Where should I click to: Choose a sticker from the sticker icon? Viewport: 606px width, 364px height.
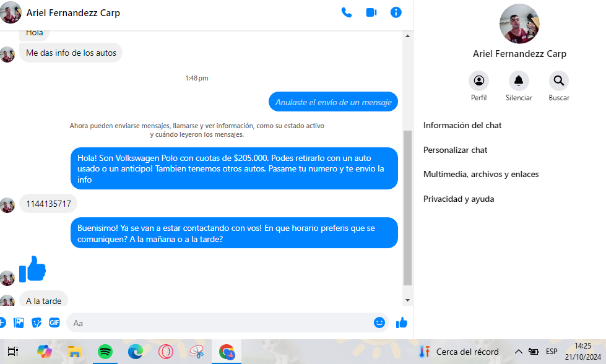coord(37,323)
